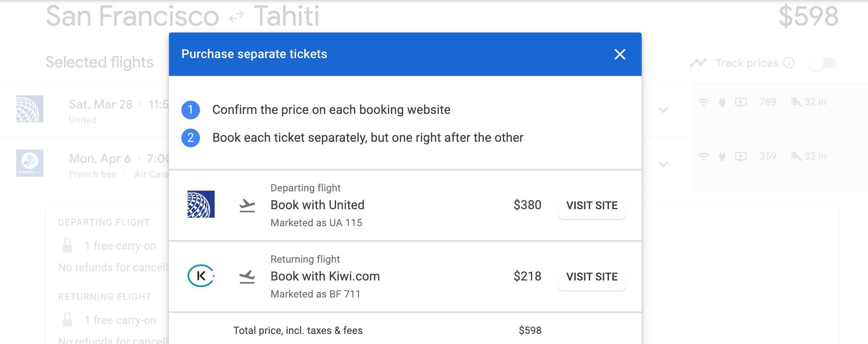This screenshot has height=344, width=868.
Task: Close the Purchase separate tickets dialog
Action: click(x=620, y=54)
